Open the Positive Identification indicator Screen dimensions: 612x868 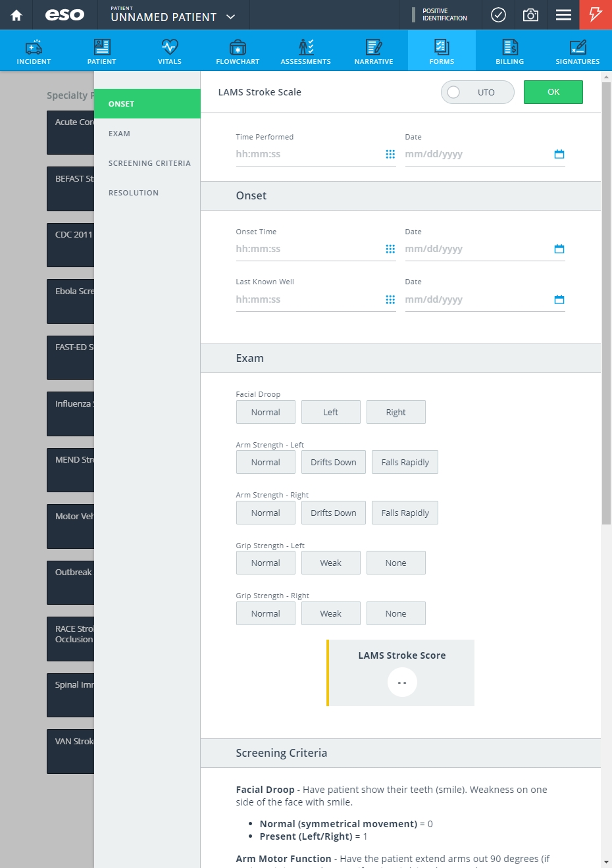pos(440,14)
